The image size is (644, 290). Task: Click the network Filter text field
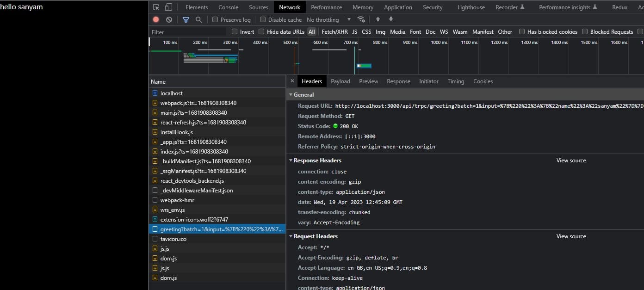coord(187,32)
